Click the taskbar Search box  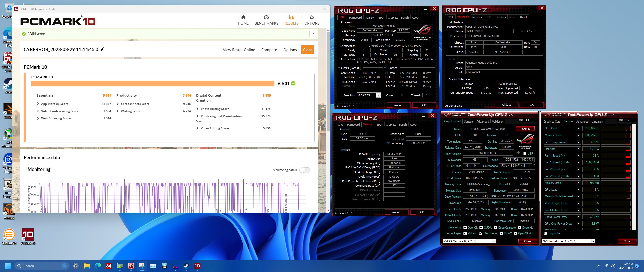(x=42, y=266)
